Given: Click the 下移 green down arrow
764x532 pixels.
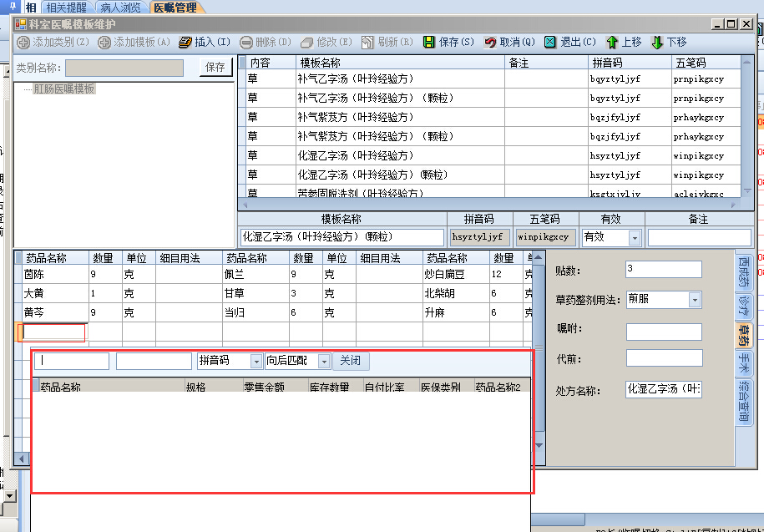Looking at the screenshot, I should 657,43.
